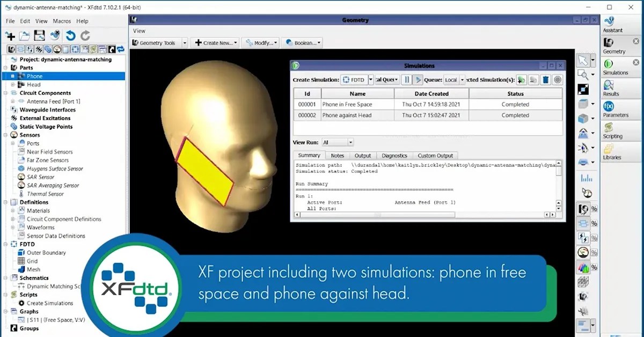The height and width of the screenshot is (337, 644).
Task: Click the blue shaded cube view icon
Action: click(x=583, y=119)
